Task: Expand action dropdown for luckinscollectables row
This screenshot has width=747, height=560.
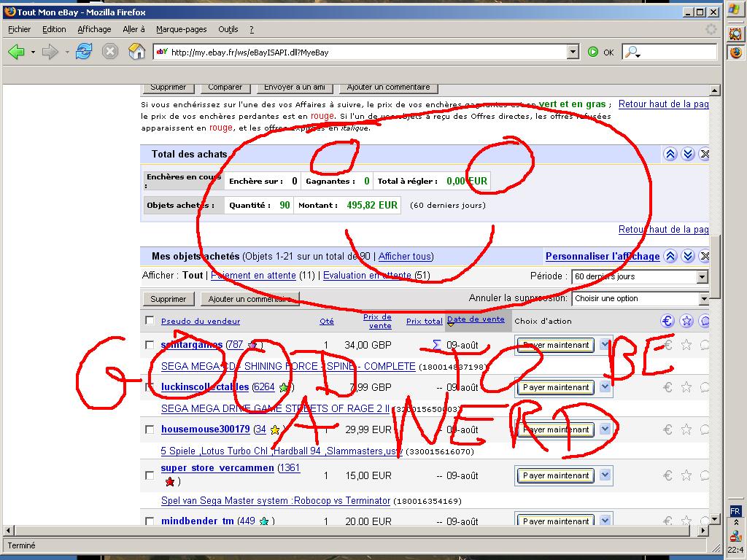Action: [605, 387]
